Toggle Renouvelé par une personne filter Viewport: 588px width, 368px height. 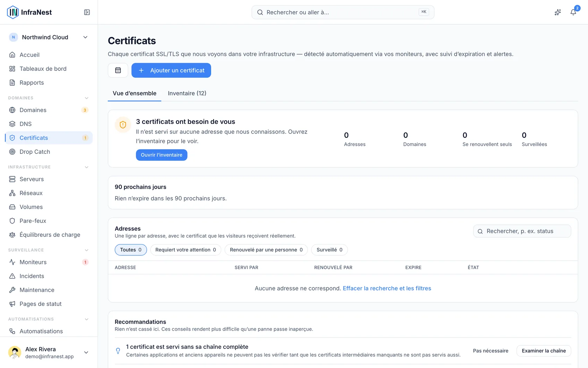point(266,250)
